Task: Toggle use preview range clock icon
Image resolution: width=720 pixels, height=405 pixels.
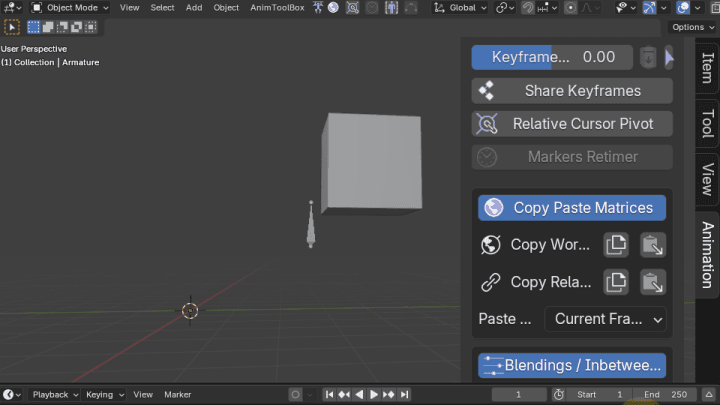Action: point(558,395)
